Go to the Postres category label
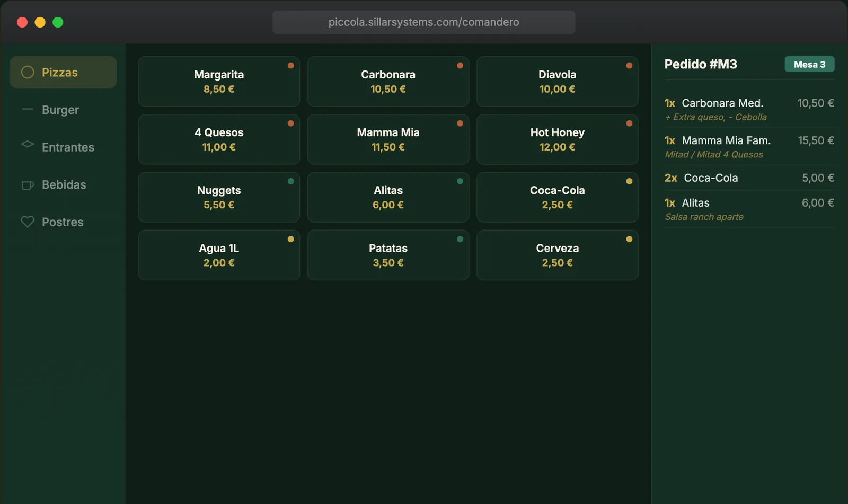 pyautogui.click(x=63, y=222)
